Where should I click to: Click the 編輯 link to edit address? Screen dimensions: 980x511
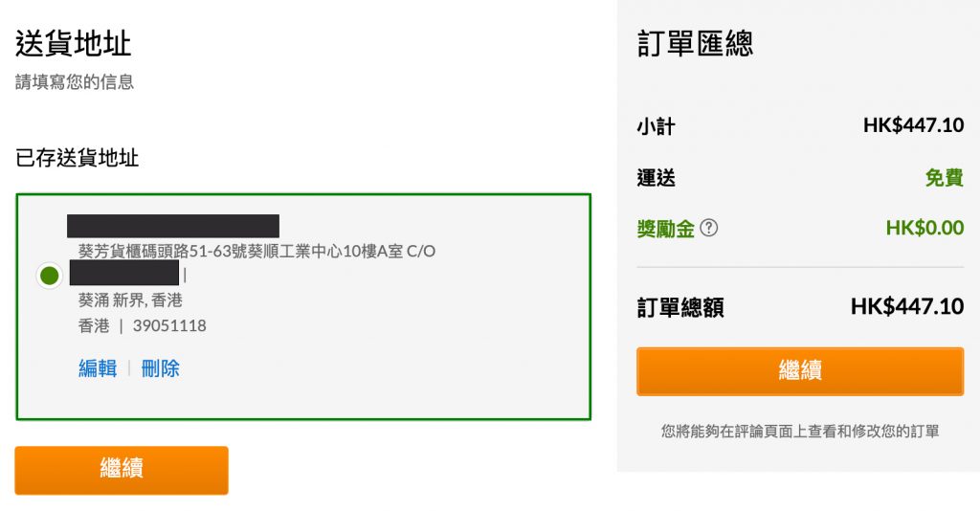[x=98, y=368]
